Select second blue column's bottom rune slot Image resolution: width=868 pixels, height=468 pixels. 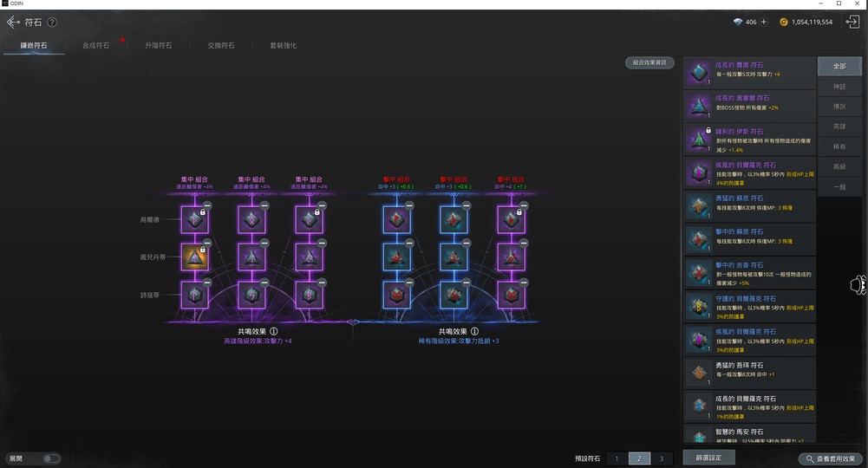click(x=454, y=295)
